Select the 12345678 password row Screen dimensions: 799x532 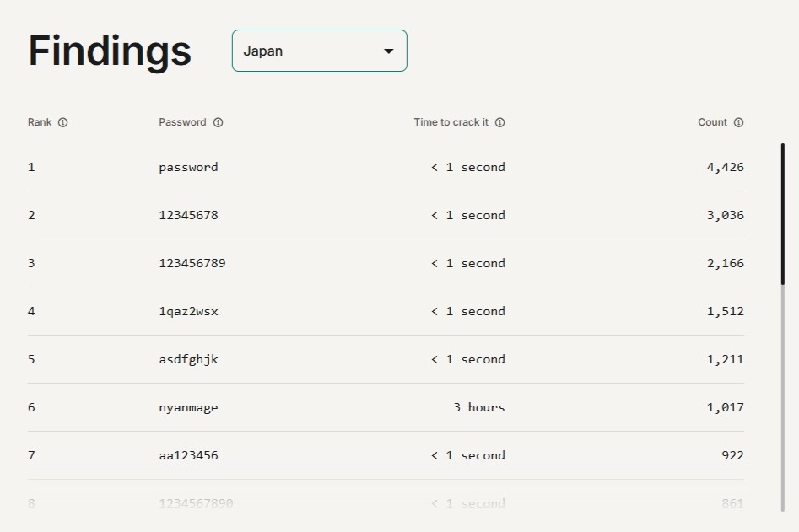pyautogui.click(x=188, y=215)
